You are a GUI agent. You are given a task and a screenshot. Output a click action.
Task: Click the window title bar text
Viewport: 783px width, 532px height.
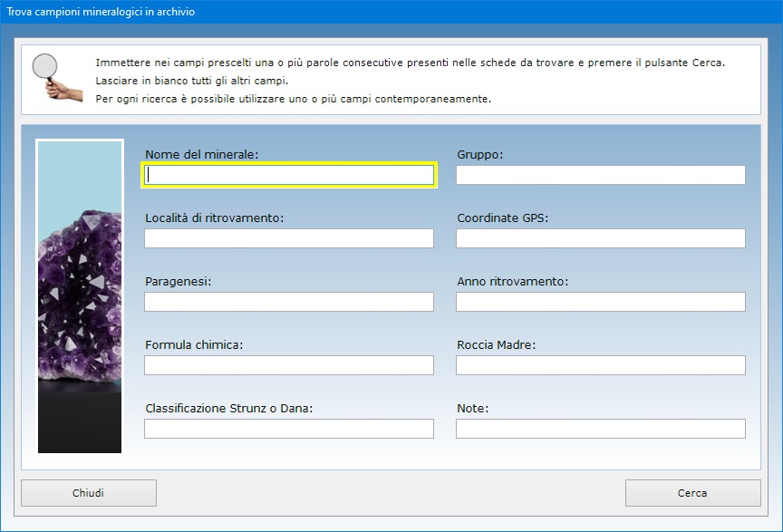[x=101, y=13]
